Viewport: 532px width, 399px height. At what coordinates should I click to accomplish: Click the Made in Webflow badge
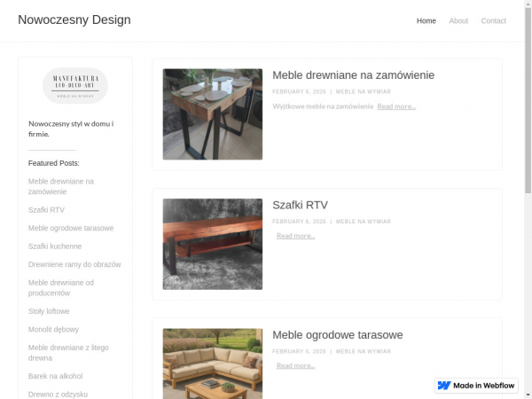click(476, 386)
